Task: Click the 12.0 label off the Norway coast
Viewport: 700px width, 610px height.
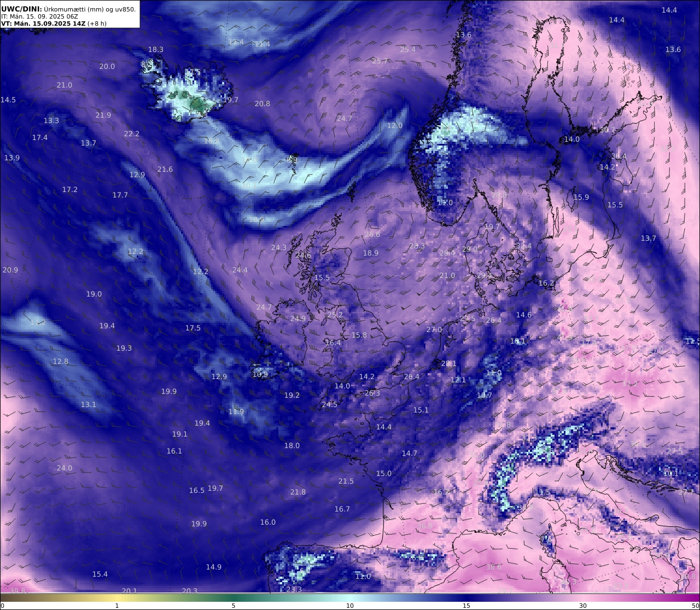Action: (395, 125)
